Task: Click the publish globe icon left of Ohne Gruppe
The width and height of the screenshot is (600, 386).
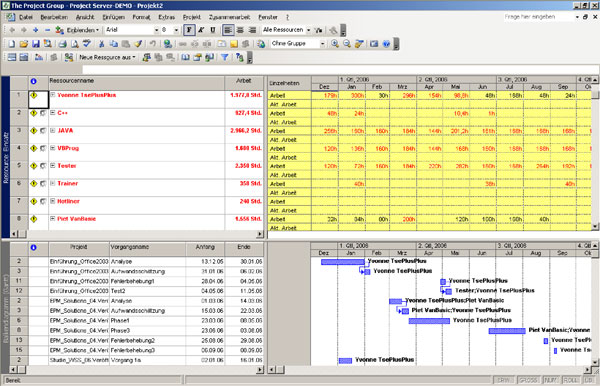Action: [x=261, y=44]
